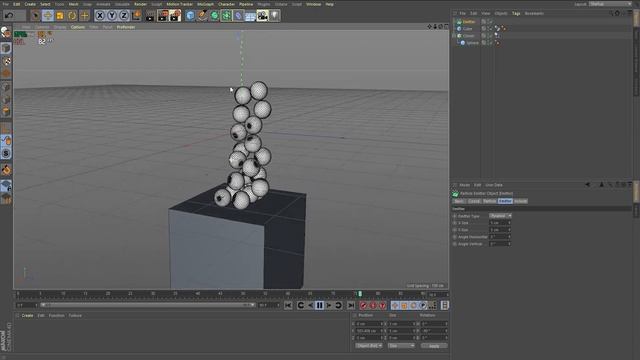The height and width of the screenshot is (360, 640).
Task: Toggle the Scale keyframe recording icon
Action: 404,305
